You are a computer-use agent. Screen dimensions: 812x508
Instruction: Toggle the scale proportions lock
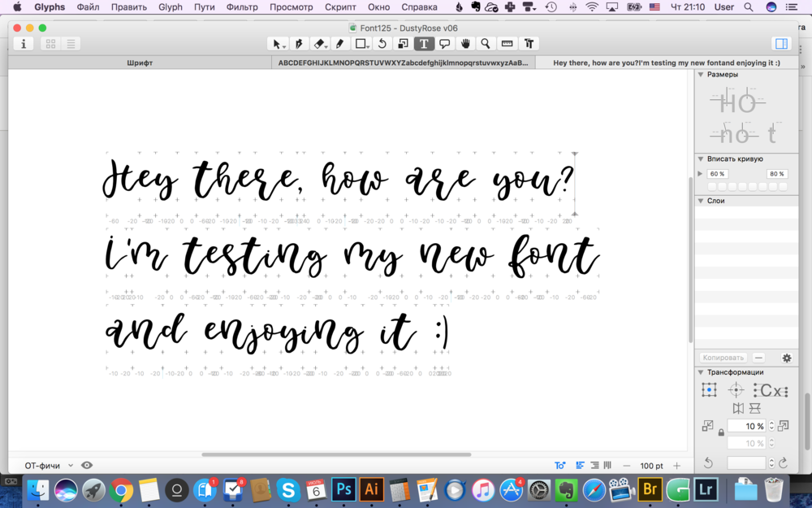coord(721,433)
